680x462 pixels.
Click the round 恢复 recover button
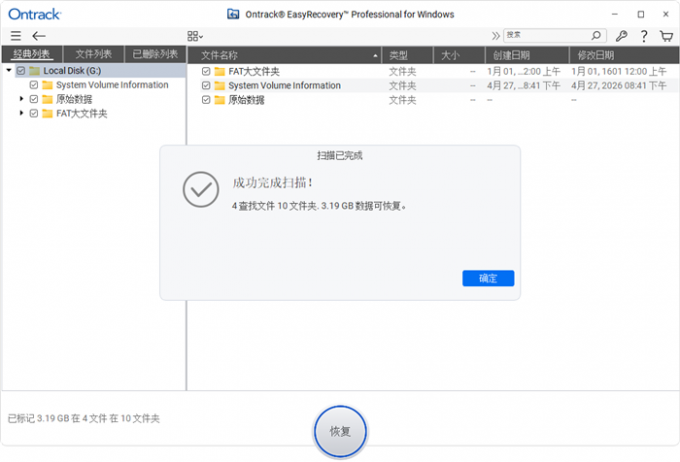coord(340,431)
